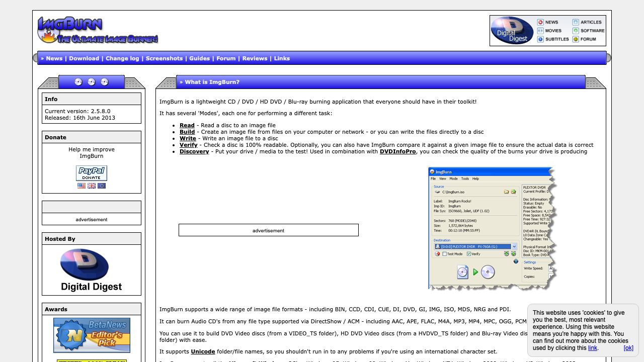Select the US flag donation icon

tap(82, 186)
